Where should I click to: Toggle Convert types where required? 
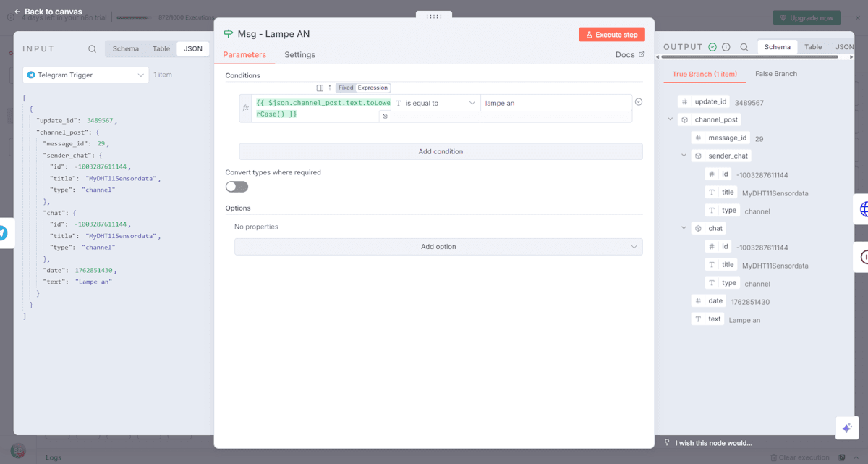237,187
